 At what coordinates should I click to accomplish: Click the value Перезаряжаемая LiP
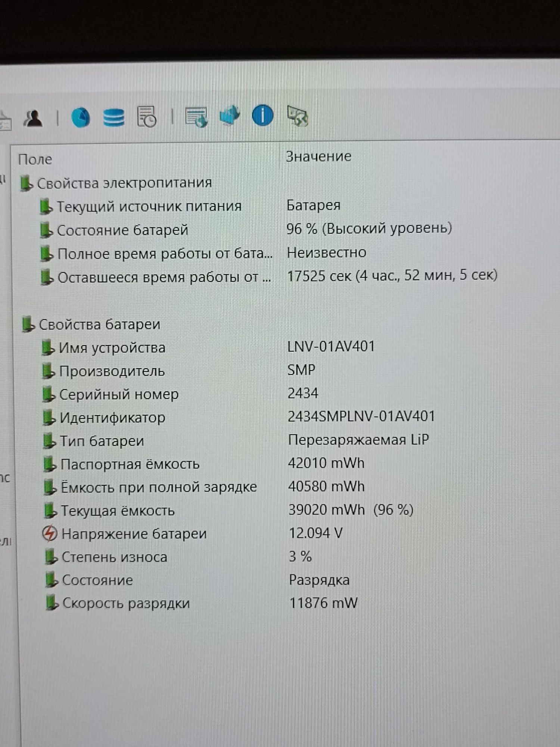pos(358,440)
